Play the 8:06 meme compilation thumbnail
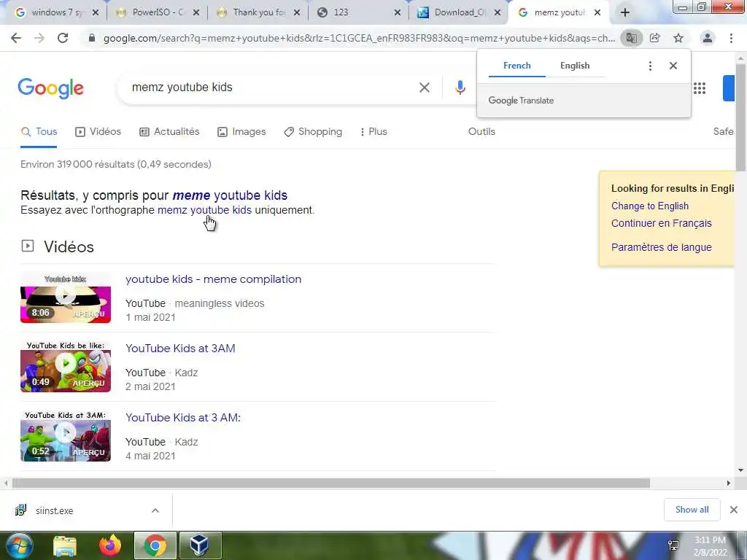The image size is (747, 560). point(66,297)
